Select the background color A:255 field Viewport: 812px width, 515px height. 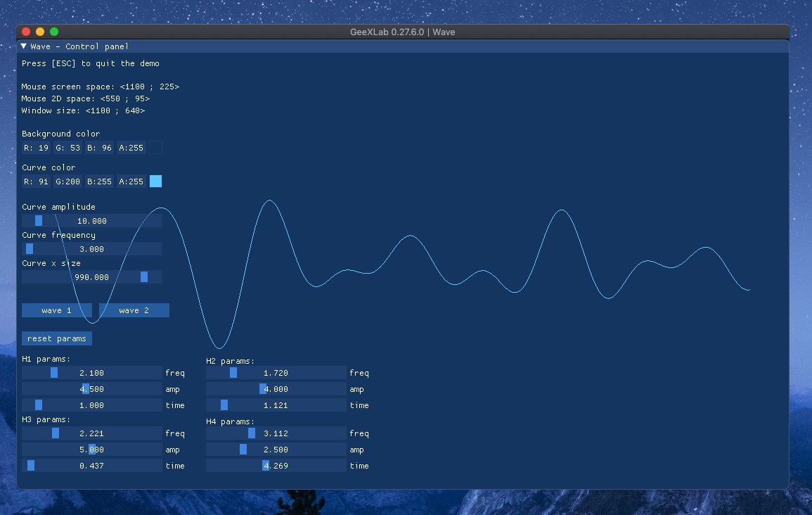click(131, 148)
